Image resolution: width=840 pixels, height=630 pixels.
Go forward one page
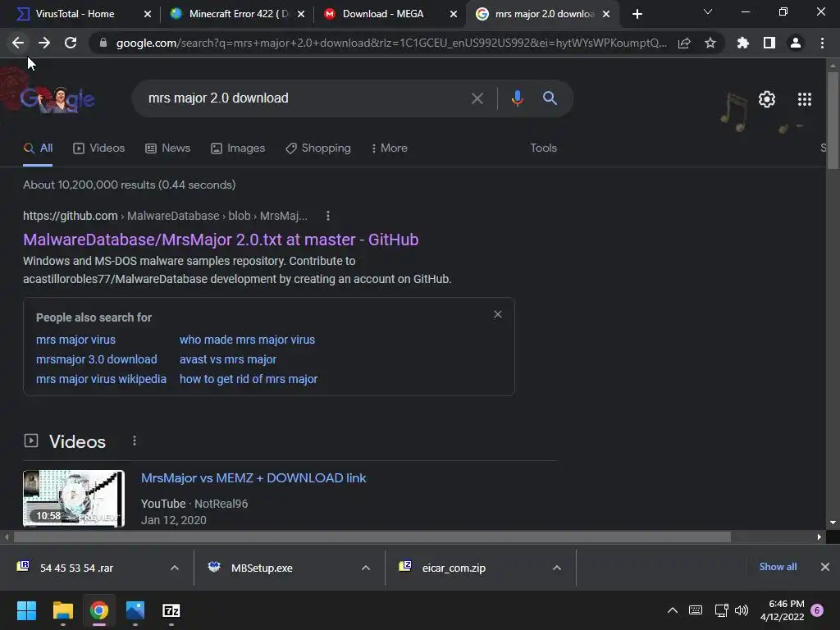pos(44,43)
